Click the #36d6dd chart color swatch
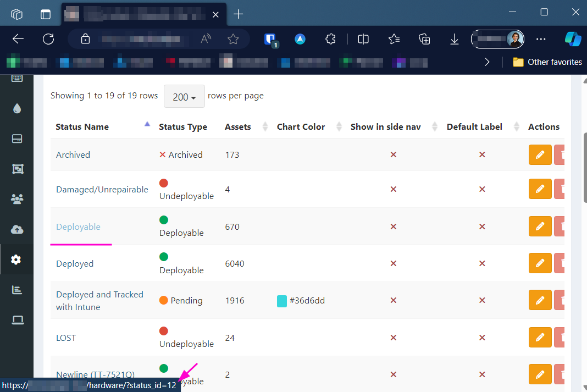Screen dimensions: 587x392 click(x=282, y=301)
